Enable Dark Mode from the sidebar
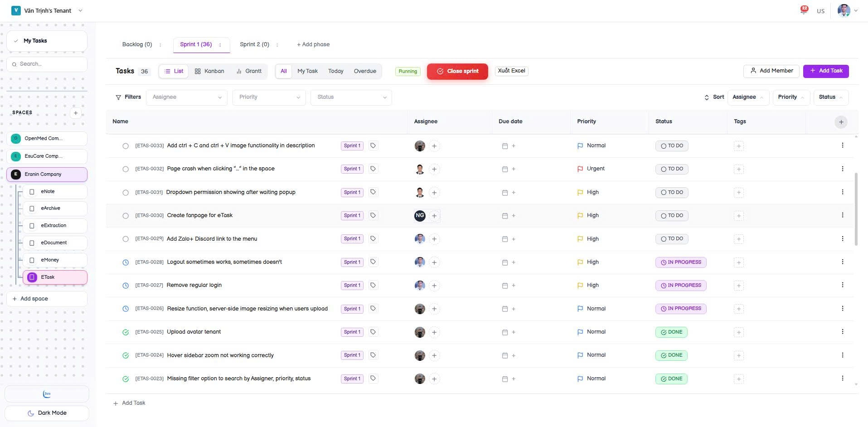 click(47, 413)
